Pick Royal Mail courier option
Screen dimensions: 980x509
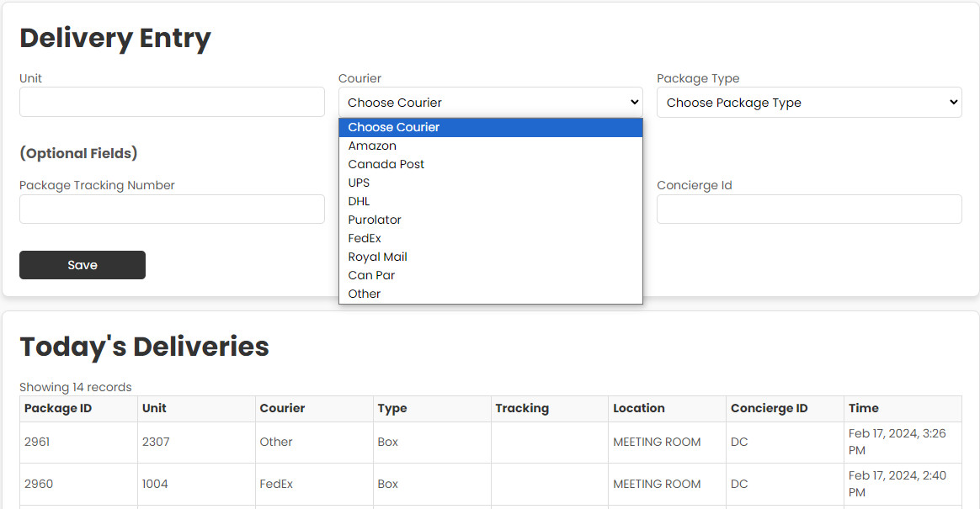click(377, 257)
